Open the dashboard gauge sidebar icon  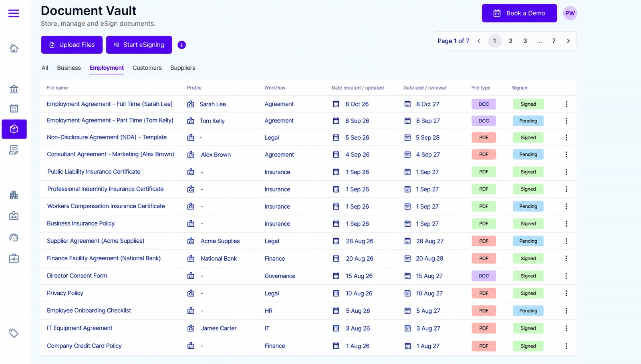point(14,237)
